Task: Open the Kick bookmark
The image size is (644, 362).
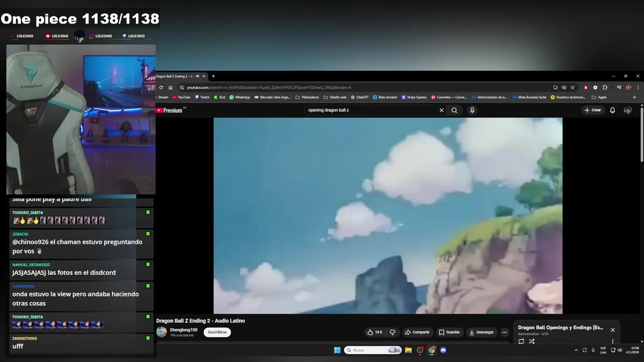Action: [x=220, y=97]
